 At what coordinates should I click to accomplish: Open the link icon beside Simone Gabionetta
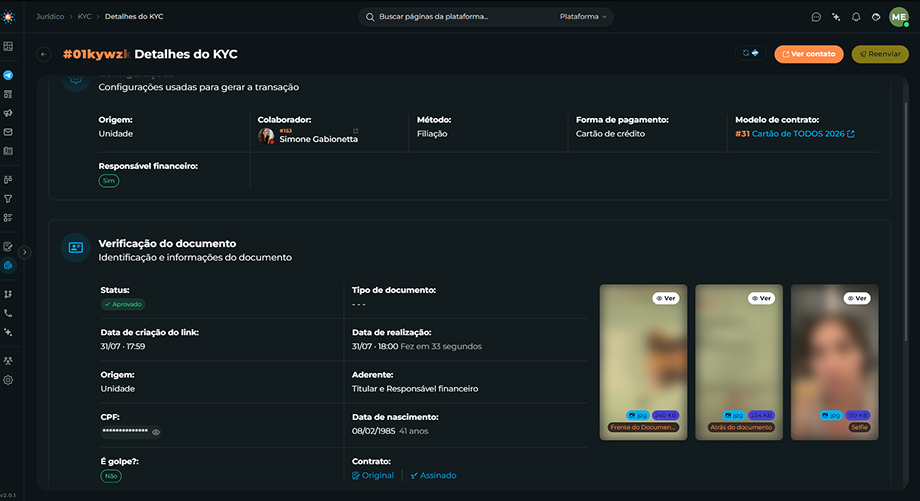pyautogui.click(x=356, y=131)
